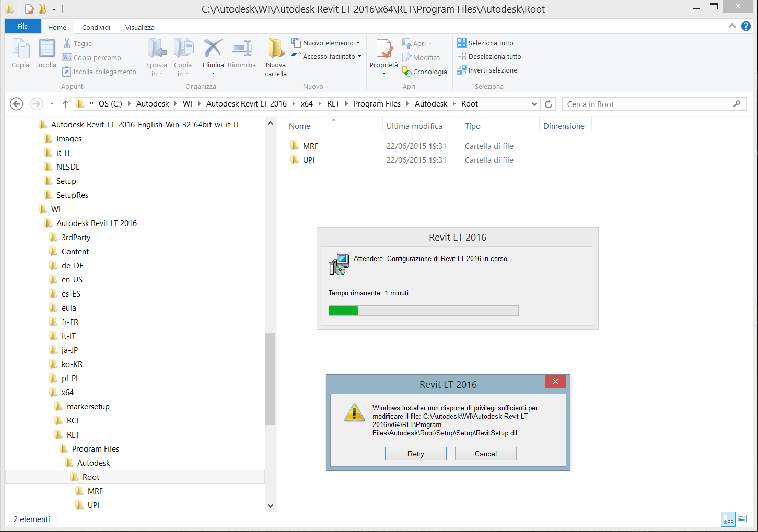Click the x64 breadcrumb segment
The width and height of the screenshot is (758, 532).
click(307, 104)
